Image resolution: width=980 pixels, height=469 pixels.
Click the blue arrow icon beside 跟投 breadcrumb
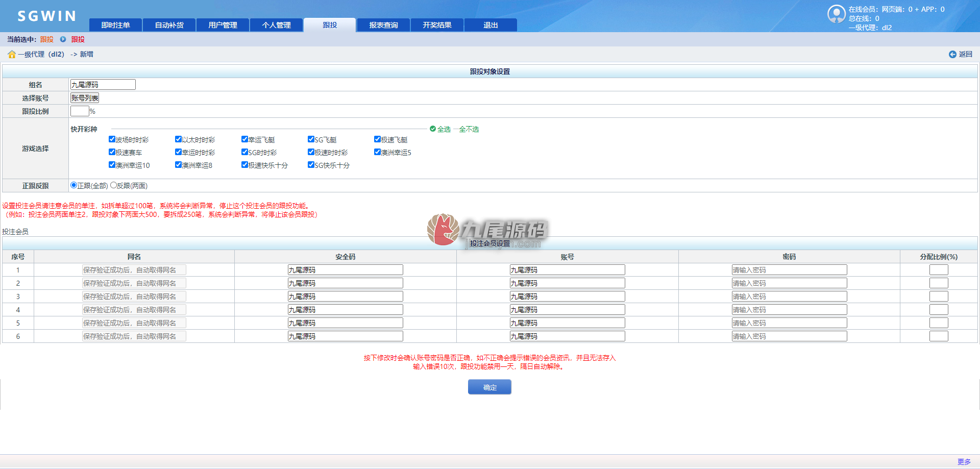click(63, 39)
